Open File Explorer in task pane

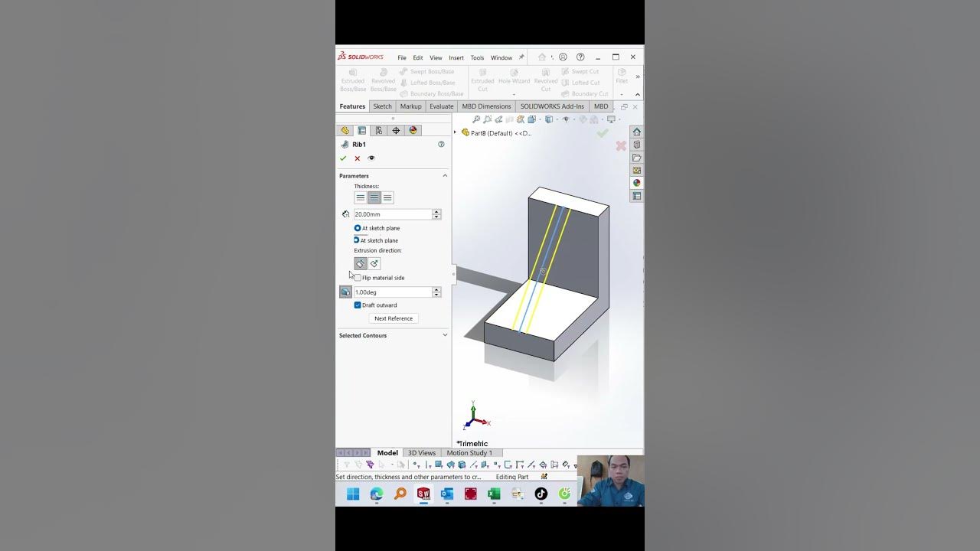click(636, 158)
